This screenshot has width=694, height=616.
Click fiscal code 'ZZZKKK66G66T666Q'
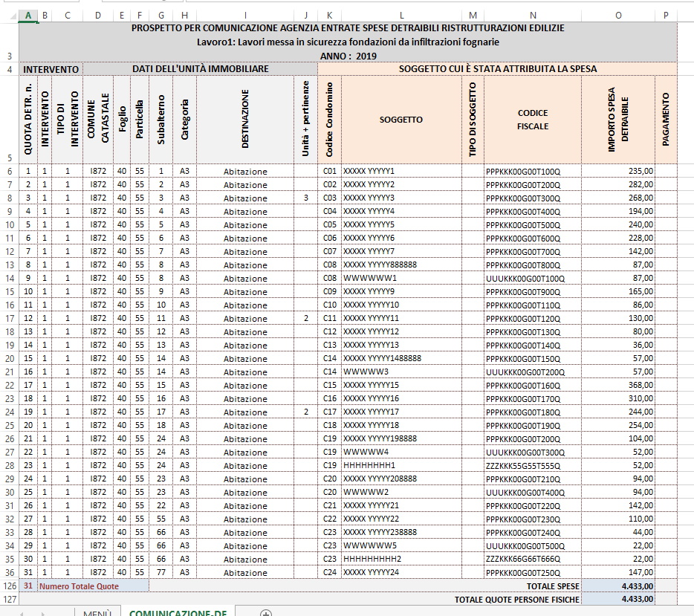[533, 559]
